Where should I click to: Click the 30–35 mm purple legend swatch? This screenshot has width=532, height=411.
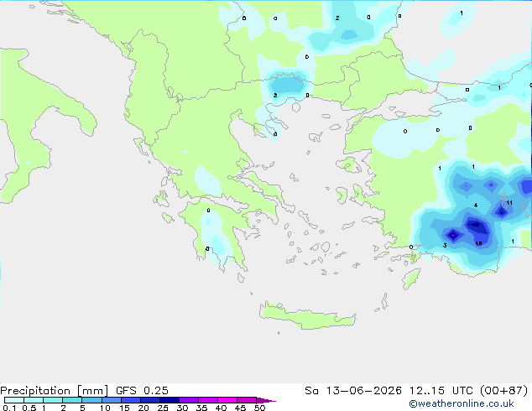(x=189, y=400)
